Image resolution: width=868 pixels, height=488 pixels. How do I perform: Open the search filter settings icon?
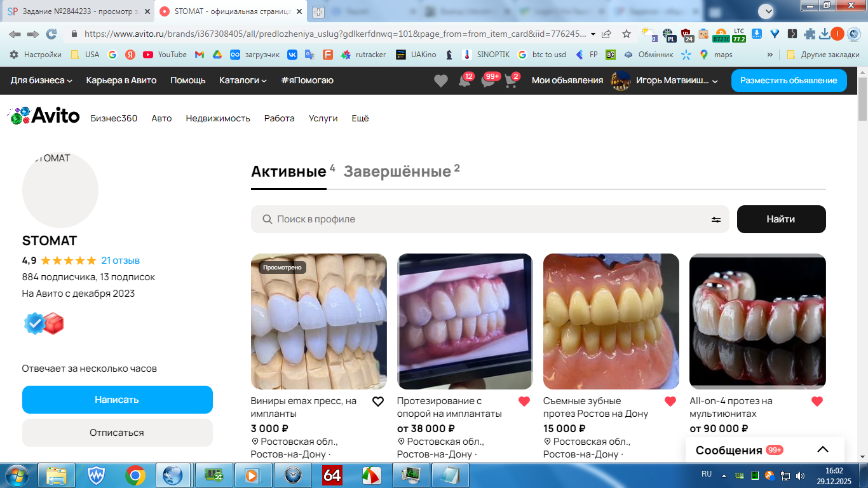(x=716, y=219)
